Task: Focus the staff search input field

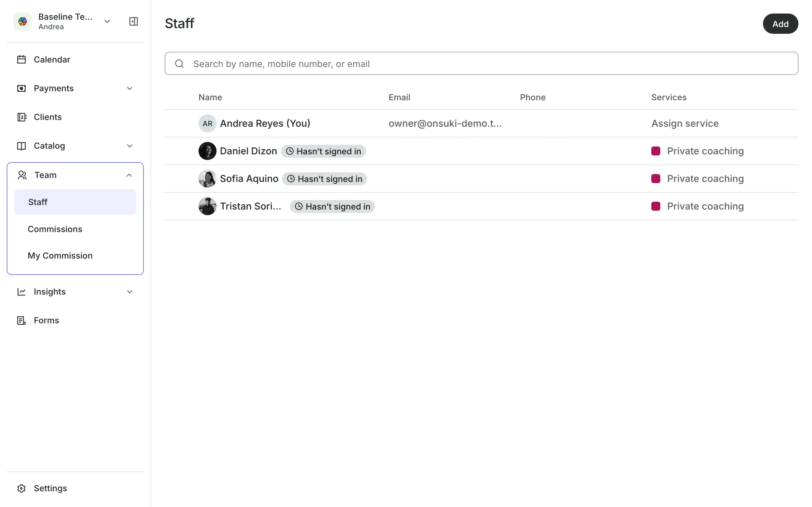Action: (481, 63)
